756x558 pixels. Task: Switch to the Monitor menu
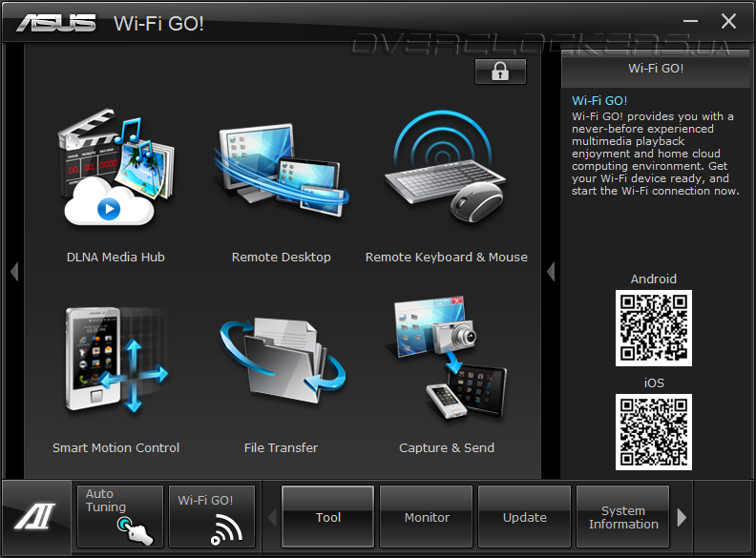pyautogui.click(x=427, y=517)
